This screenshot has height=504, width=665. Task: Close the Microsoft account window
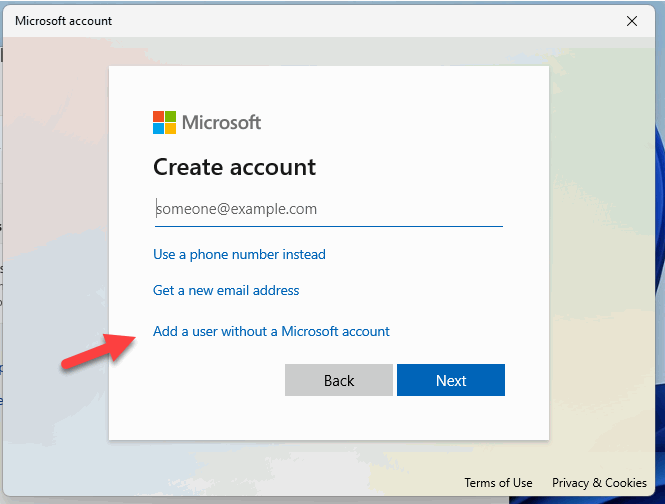(x=632, y=21)
